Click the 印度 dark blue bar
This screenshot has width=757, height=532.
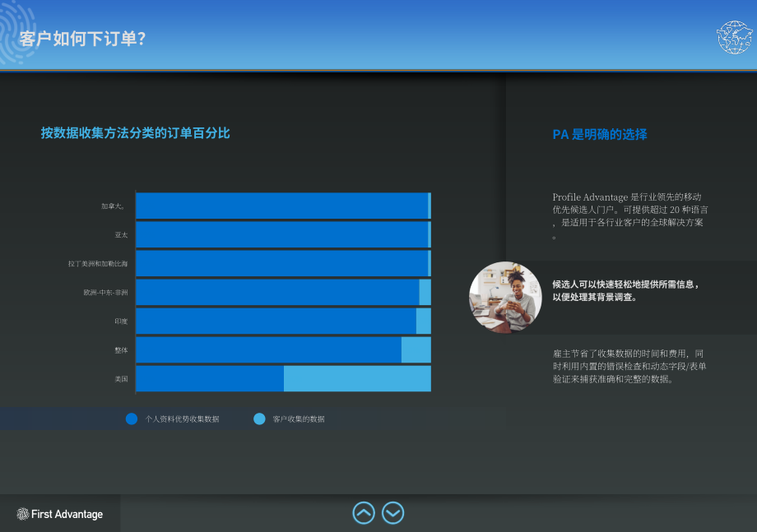(276, 322)
